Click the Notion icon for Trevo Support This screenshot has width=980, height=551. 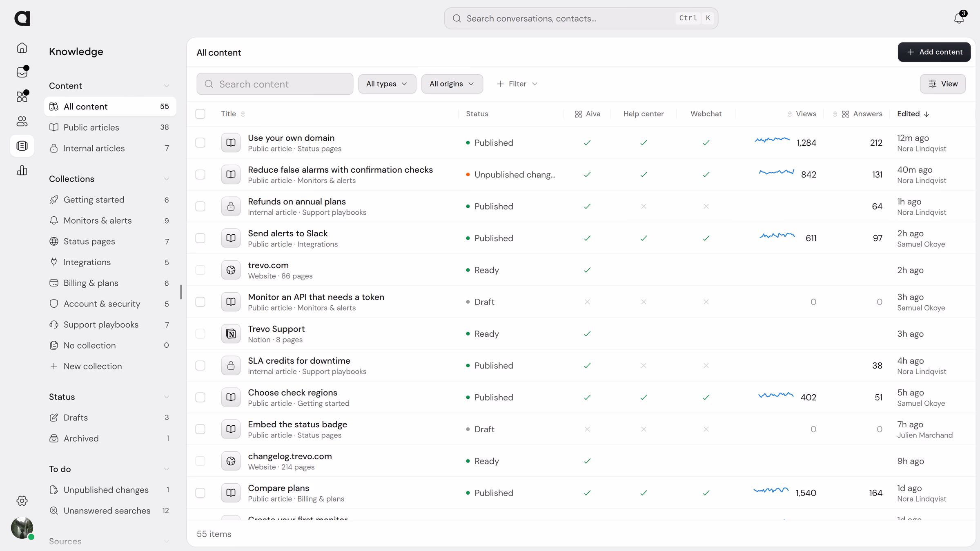coord(231,333)
